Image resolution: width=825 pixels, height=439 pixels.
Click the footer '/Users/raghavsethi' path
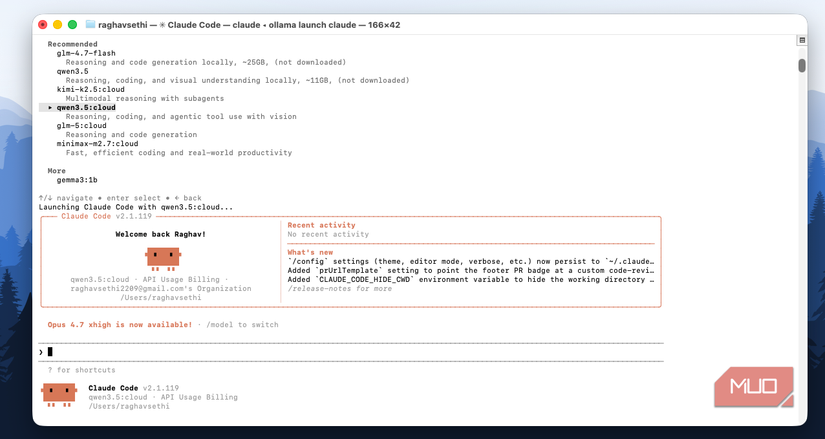click(x=129, y=406)
